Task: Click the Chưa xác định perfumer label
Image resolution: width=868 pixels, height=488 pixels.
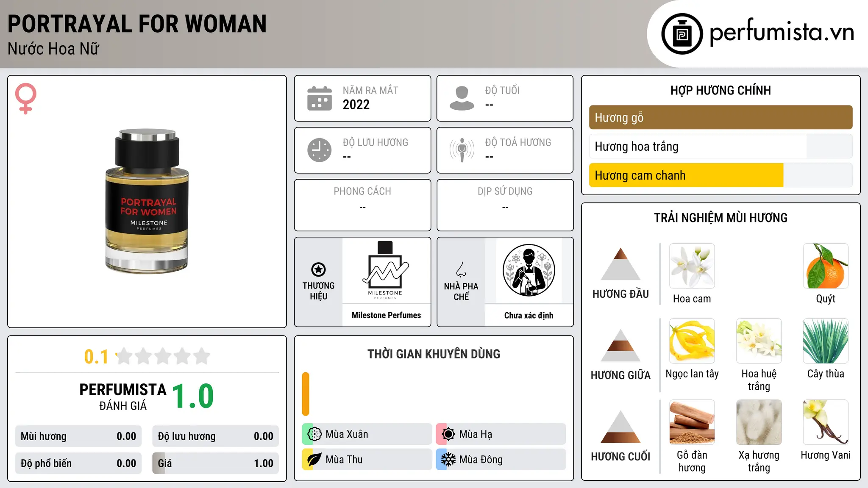Action: point(529,315)
